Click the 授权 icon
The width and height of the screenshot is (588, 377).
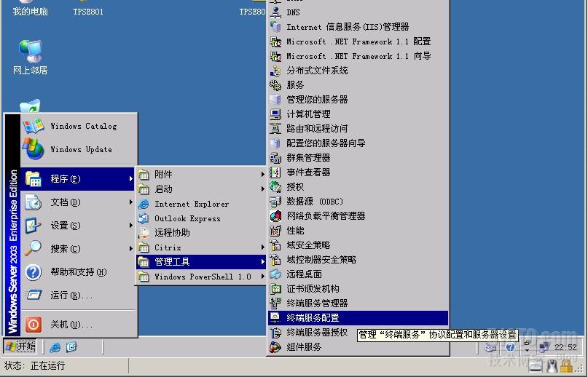coord(275,187)
